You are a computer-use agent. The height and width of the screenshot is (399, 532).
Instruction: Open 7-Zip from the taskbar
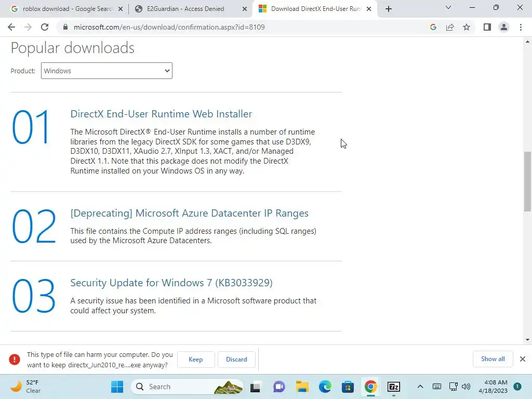click(x=394, y=387)
